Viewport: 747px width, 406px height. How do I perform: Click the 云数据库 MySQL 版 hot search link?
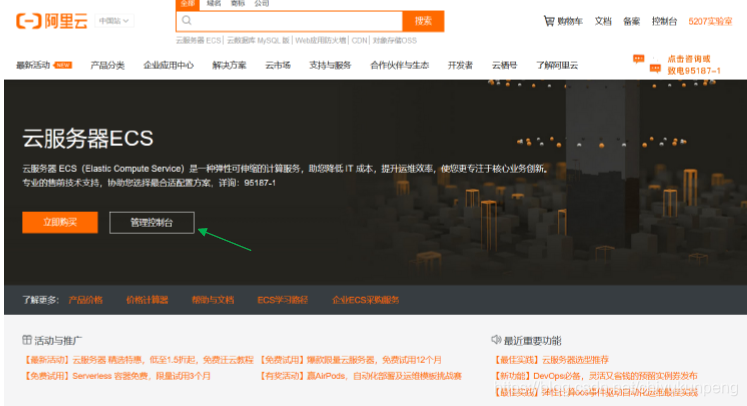point(258,41)
